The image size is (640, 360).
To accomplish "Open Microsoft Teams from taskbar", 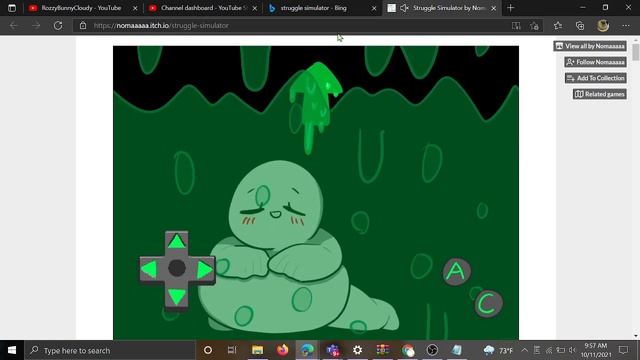I will pos(333,350).
